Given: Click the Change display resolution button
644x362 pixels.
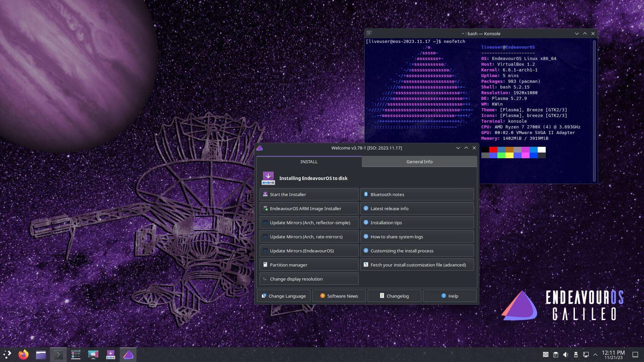Looking at the screenshot, I should 309,279.
